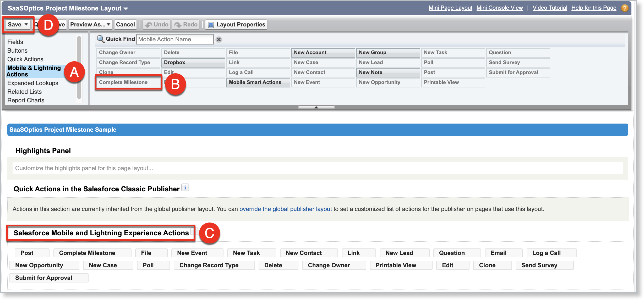
Task: Click Change Record Type in palette
Action: pyautogui.click(x=128, y=63)
